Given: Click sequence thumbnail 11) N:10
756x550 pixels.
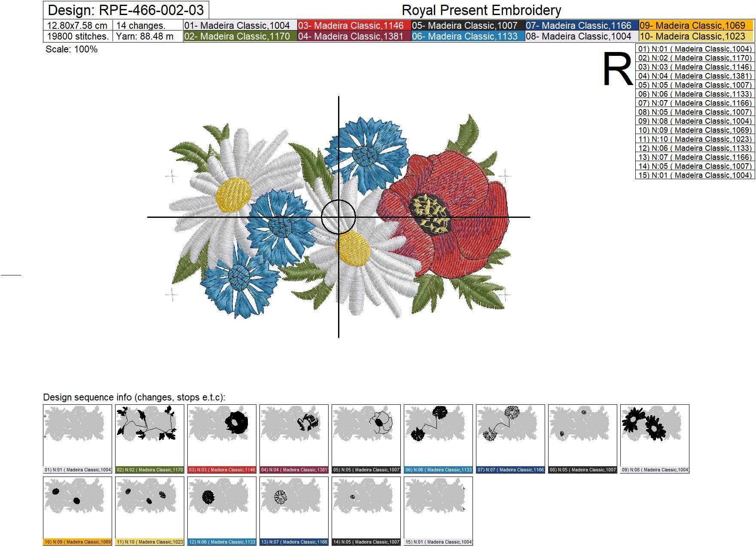Looking at the screenshot, I should (149, 511).
